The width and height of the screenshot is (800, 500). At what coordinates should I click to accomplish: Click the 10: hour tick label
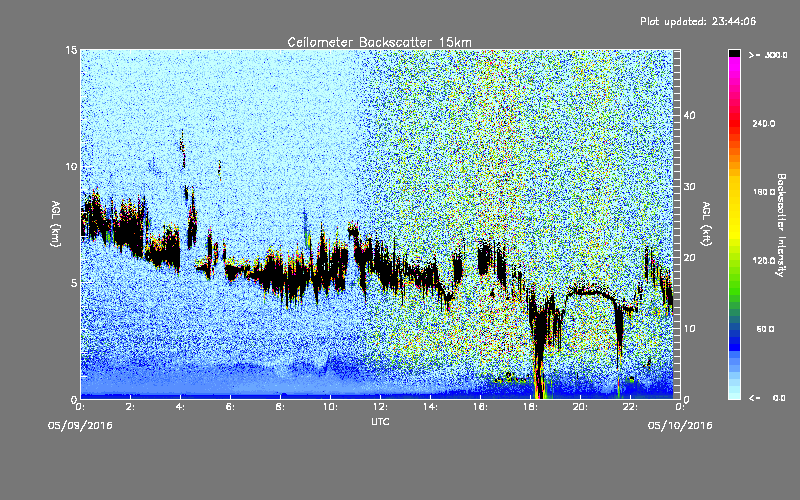[x=331, y=407]
